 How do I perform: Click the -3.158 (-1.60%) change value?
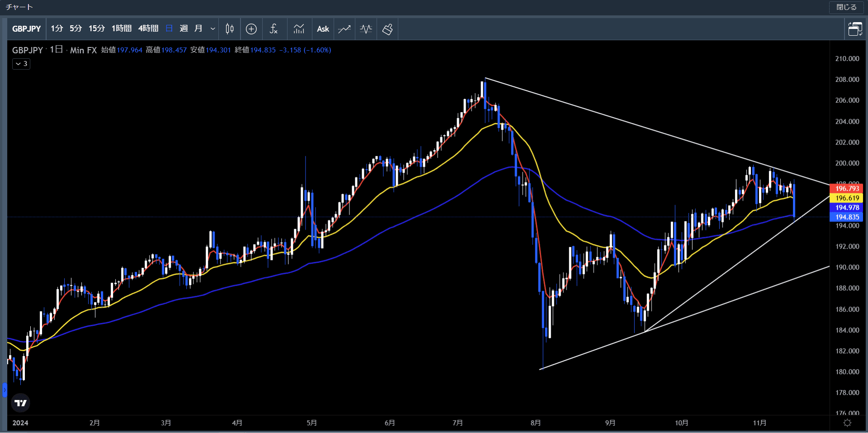pyautogui.click(x=305, y=50)
